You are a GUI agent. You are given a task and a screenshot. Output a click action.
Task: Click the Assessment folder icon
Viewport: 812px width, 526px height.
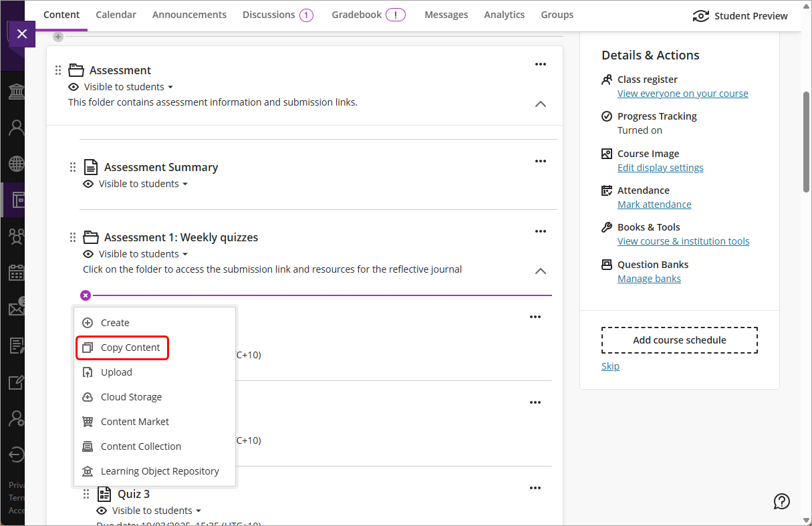point(76,70)
